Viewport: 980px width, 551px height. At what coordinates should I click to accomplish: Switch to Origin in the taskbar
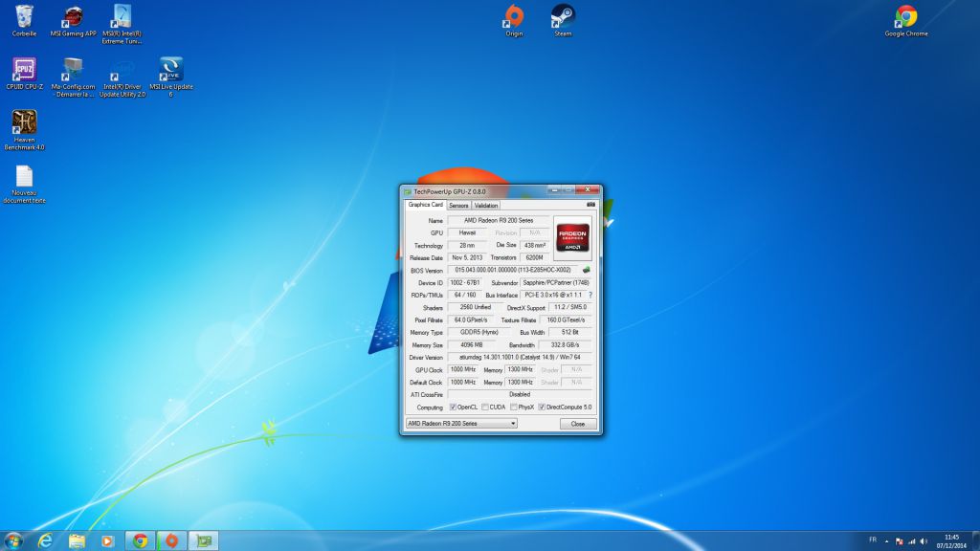coord(171,540)
